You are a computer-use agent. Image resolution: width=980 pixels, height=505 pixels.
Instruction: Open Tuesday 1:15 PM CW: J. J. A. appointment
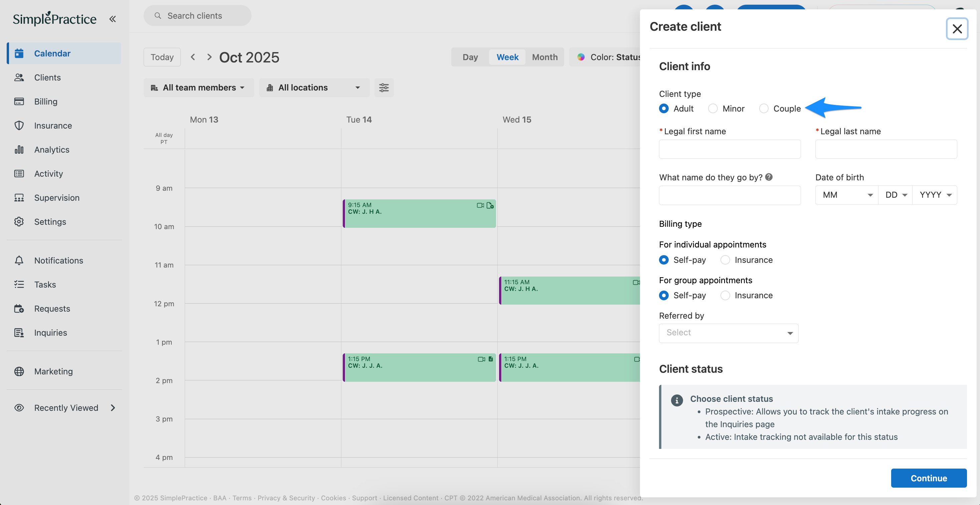click(x=419, y=367)
